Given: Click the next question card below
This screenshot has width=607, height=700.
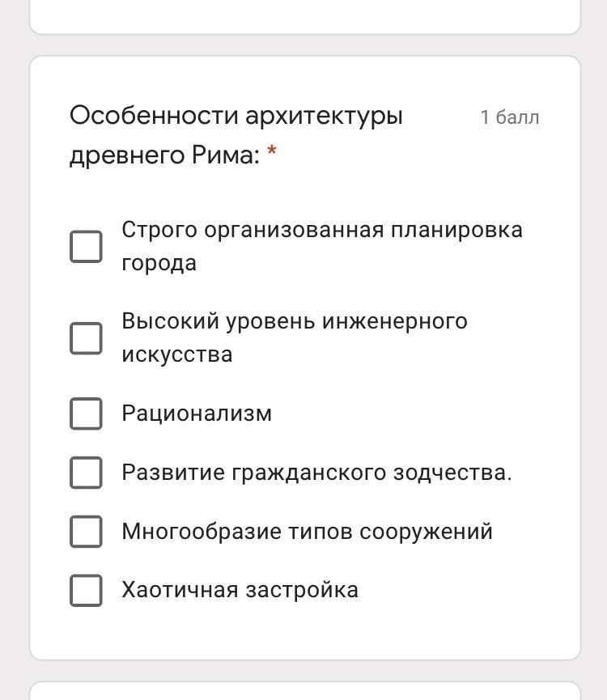Looking at the screenshot, I should pos(305,690).
